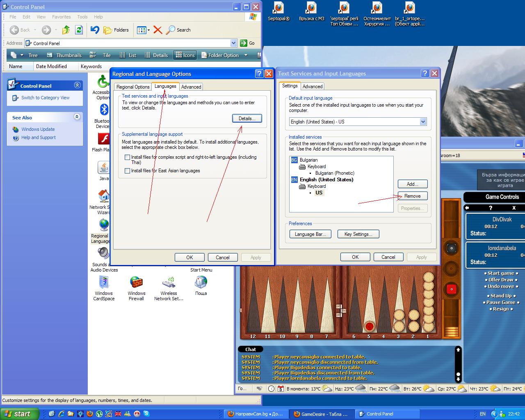Open Wireless Network Setup icon
The width and height of the screenshot is (525, 420).
[169, 283]
